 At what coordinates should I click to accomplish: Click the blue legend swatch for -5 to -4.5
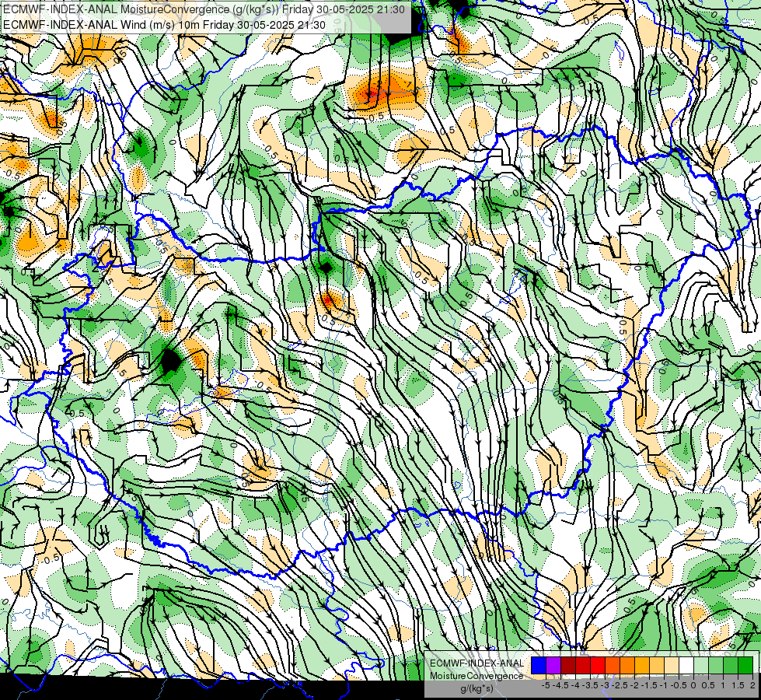click(x=539, y=666)
